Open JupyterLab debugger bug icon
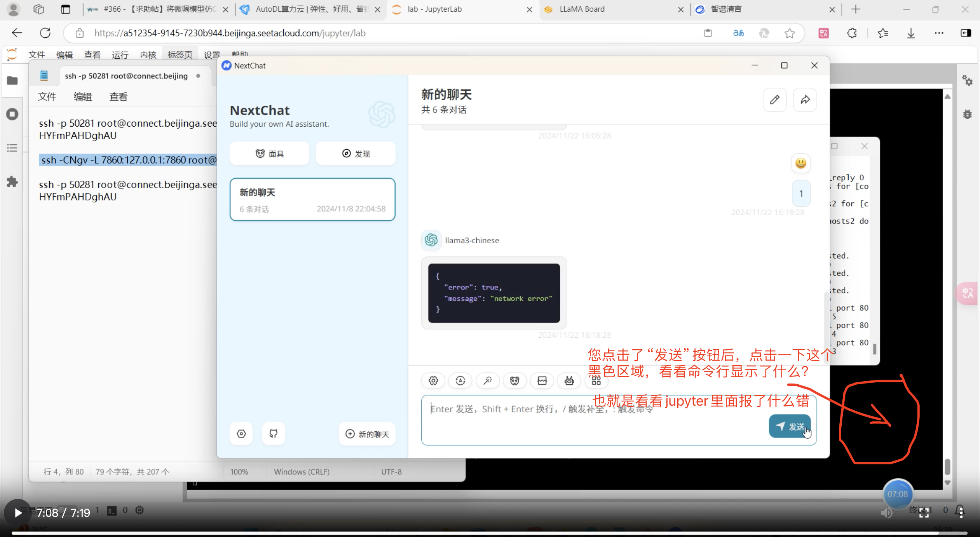 pos(967,114)
